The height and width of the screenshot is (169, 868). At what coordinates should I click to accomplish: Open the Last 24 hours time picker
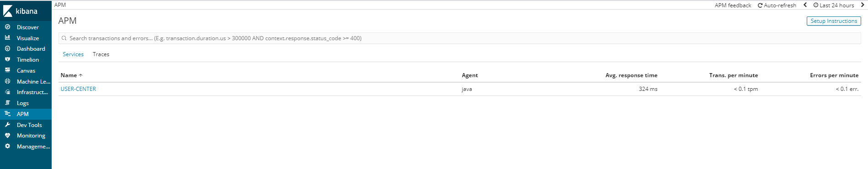(834, 5)
